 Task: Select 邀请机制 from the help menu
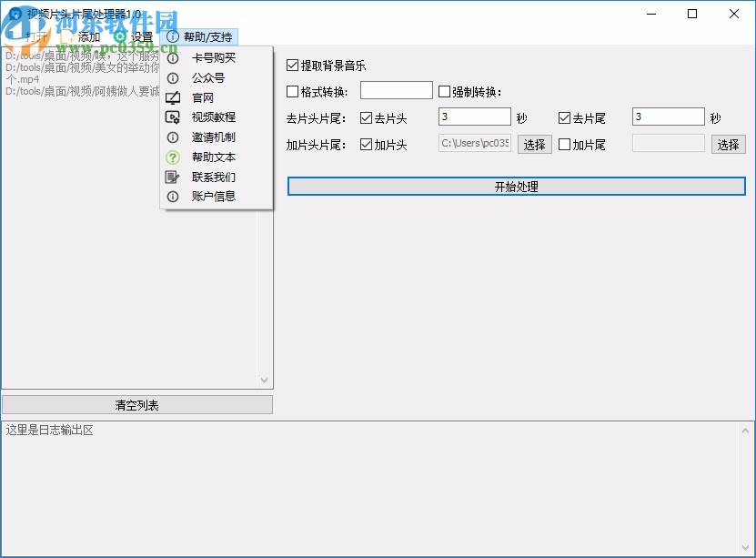pyautogui.click(x=173, y=137)
